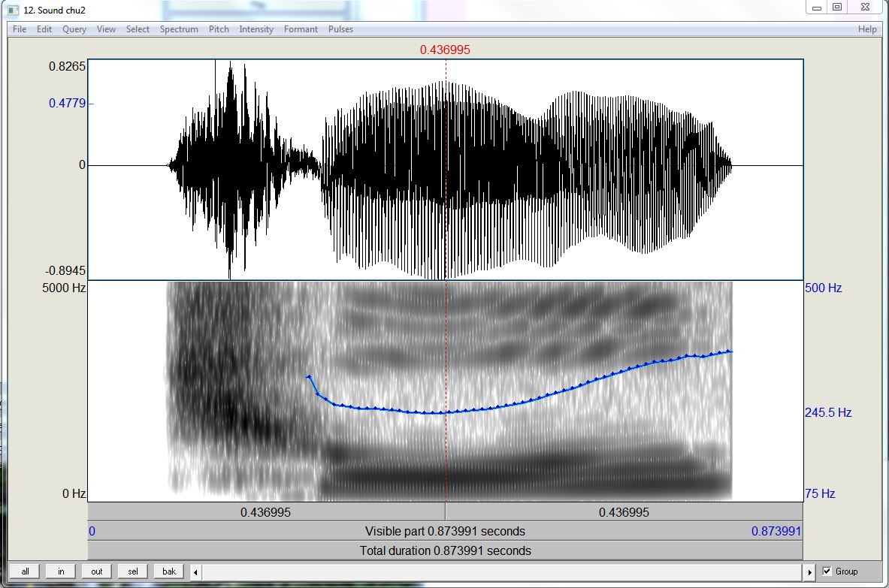
Task: Minimize the Sound chu2 window
Action: 817,8
